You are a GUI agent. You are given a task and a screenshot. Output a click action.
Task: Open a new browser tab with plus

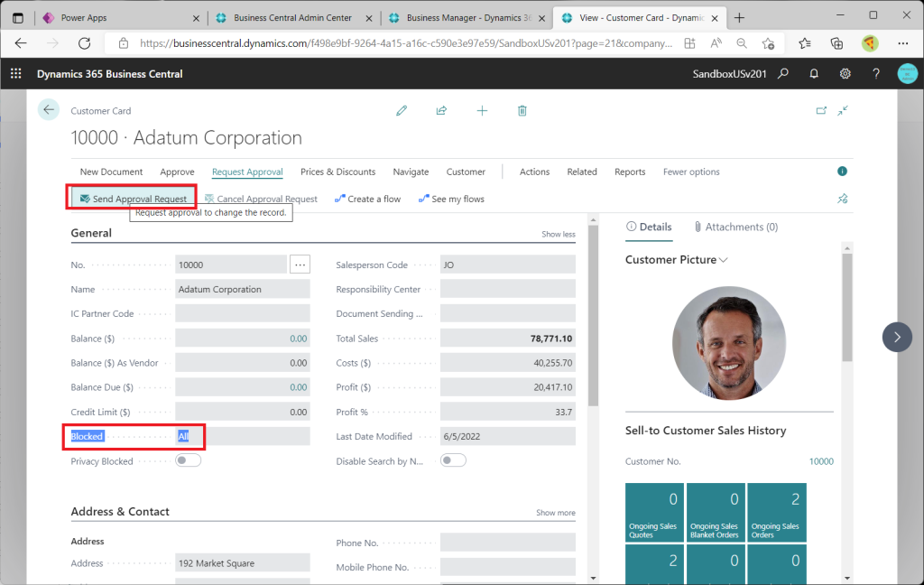point(739,18)
